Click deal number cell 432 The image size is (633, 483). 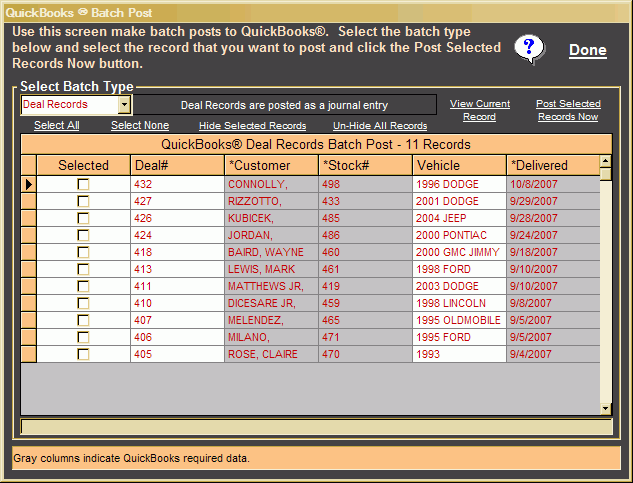pyautogui.click(x=177, y=185)
